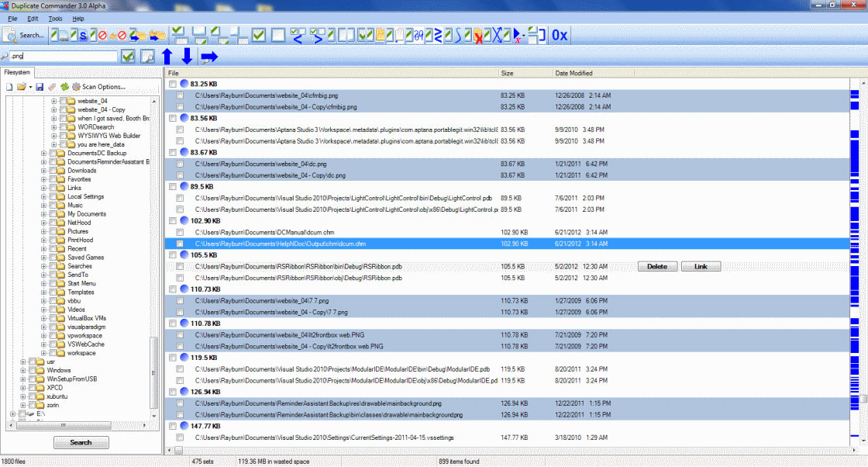Tick the checkbox for the Downloads folder
The image size is (868, 467).
tap(52, 171)
